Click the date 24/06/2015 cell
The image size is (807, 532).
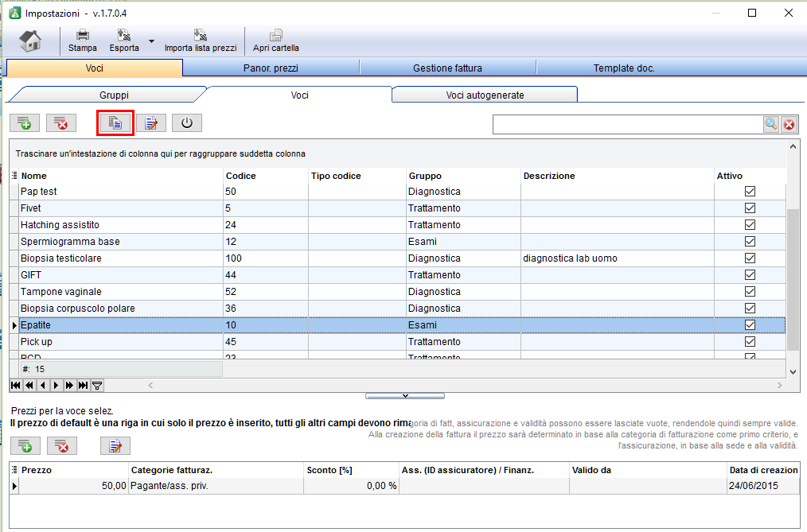[x=763, y=486]
